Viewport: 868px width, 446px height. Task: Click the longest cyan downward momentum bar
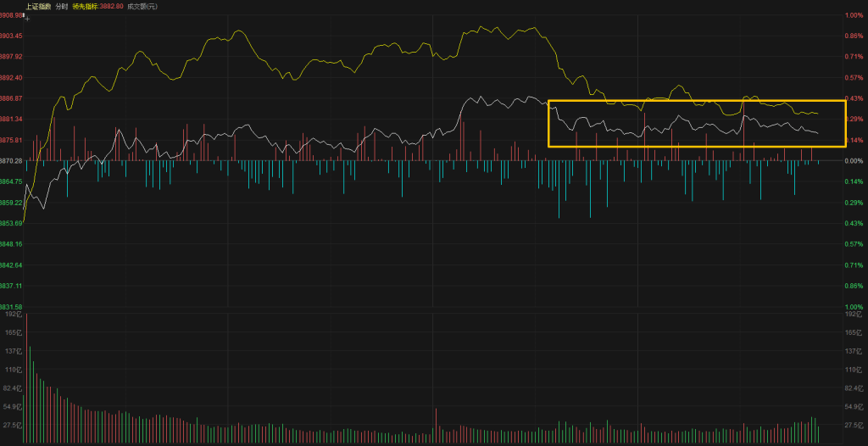pos(559,189)
